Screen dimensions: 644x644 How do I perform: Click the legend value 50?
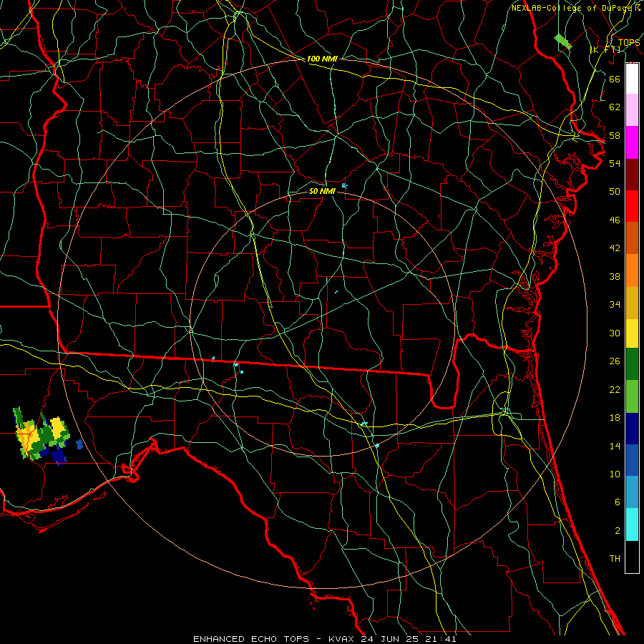615,191
